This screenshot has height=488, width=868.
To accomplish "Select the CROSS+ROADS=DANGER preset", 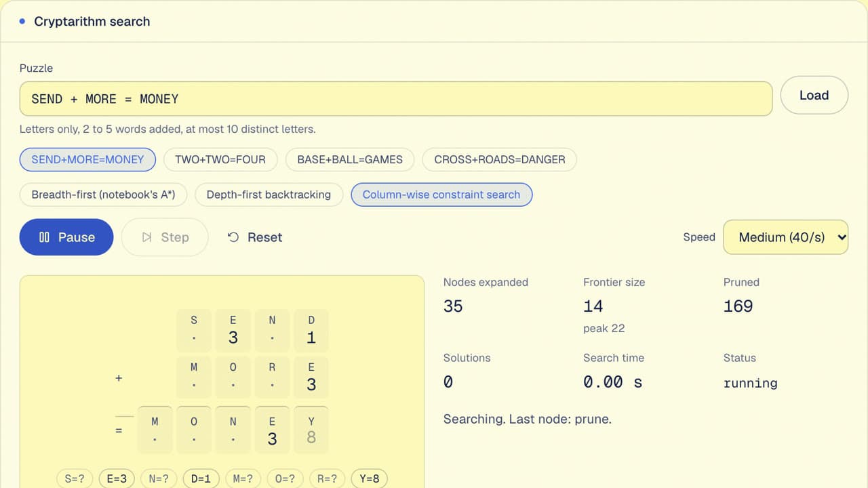I will [x=500, y=160].
